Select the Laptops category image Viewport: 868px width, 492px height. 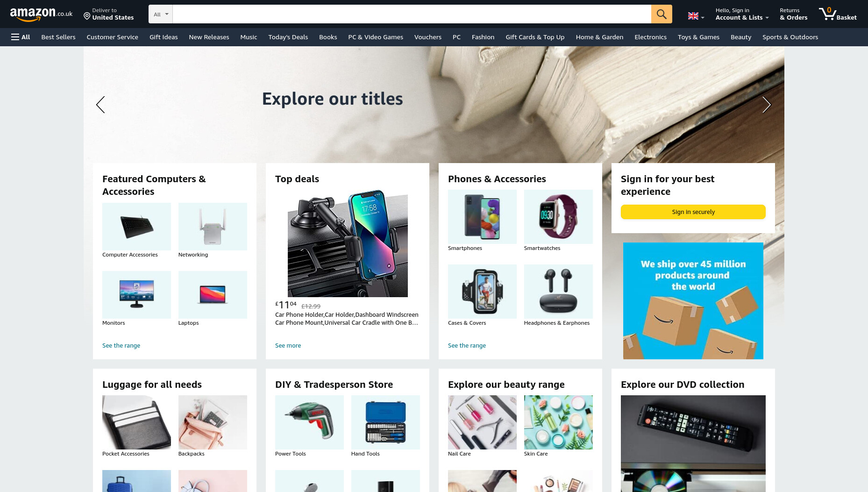213,295
